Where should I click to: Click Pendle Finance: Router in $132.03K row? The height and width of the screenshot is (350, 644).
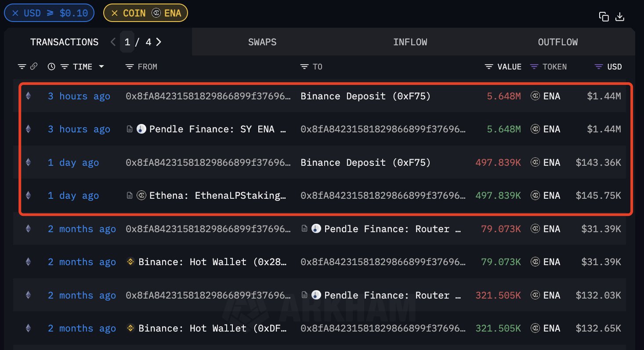(393, 295)
